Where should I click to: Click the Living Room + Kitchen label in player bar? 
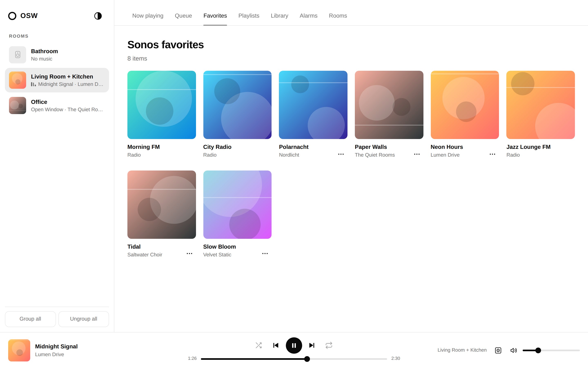tap(462, 350)
